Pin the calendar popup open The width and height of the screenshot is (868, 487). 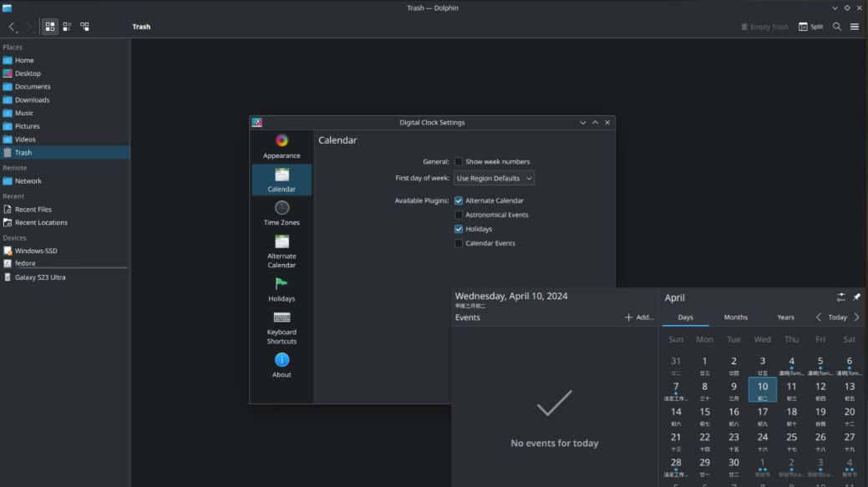coord(856,297)
